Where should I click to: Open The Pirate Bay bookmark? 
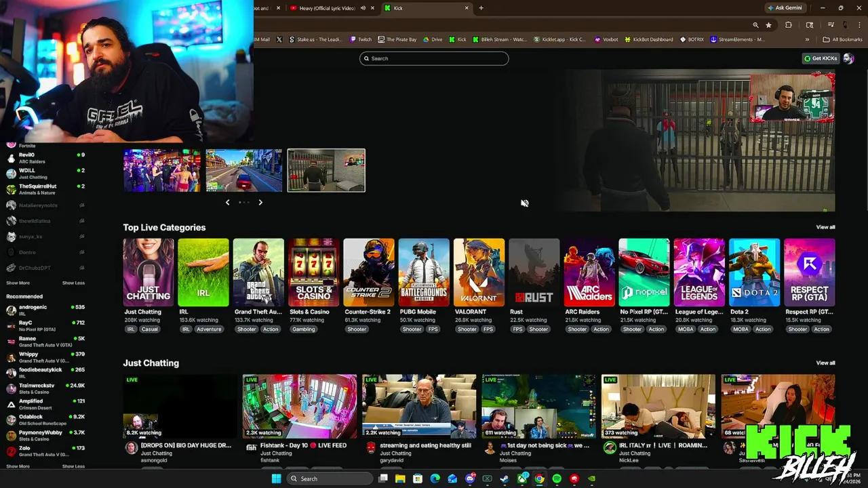point(397,39)
